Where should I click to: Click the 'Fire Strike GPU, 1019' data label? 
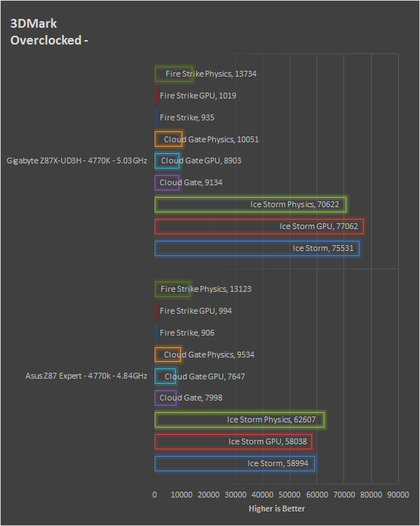[198, 96]
